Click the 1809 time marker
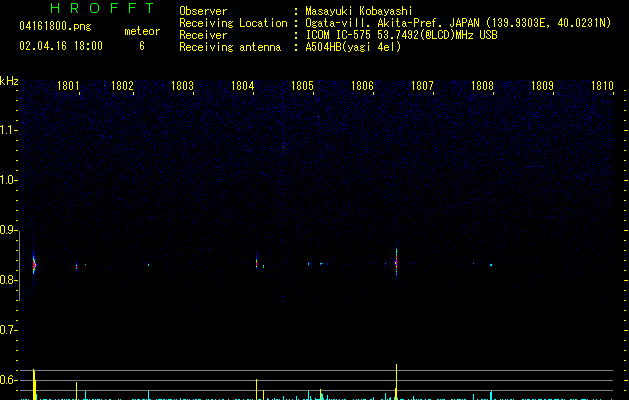 pyautogui.click(x=542, y=86)
